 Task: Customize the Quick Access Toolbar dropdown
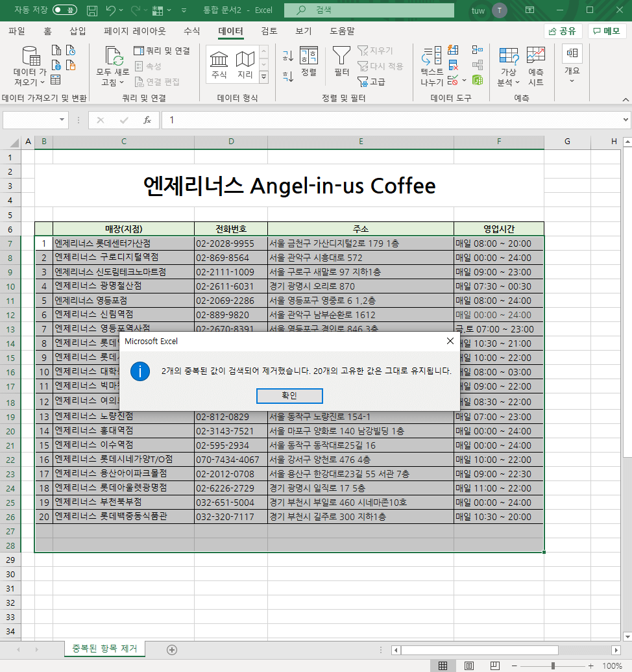184,10
